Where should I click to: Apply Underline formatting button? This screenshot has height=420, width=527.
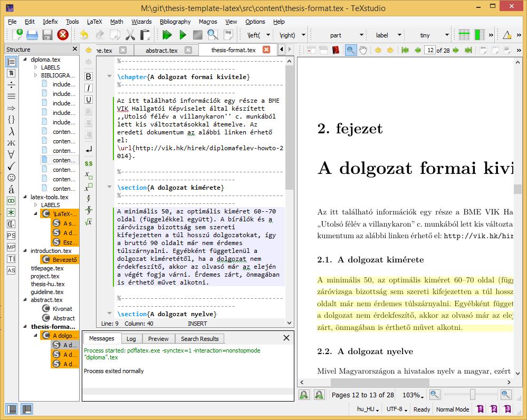point(89,100)
